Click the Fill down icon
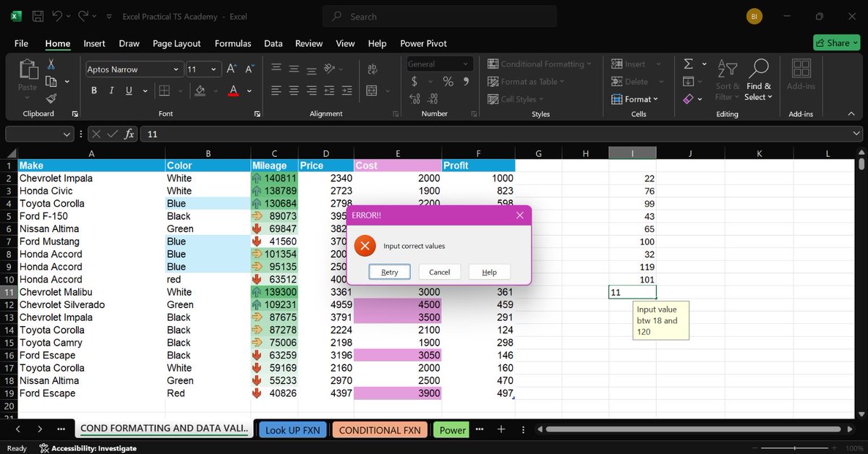 pyautogui.click(x=688, y=82)
